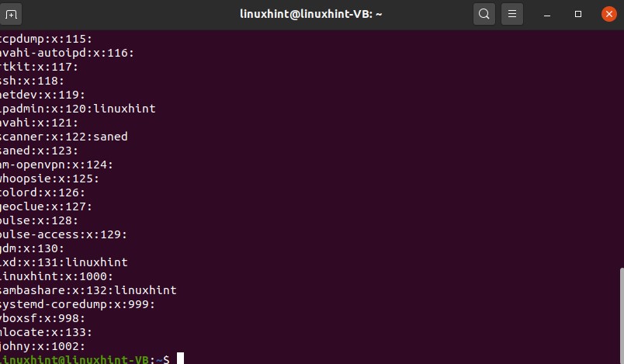Viewport: 624px width, 364px height.
Task: Click the nm-openvpn:x:124 entry
Action: click(x=57, y=165)
